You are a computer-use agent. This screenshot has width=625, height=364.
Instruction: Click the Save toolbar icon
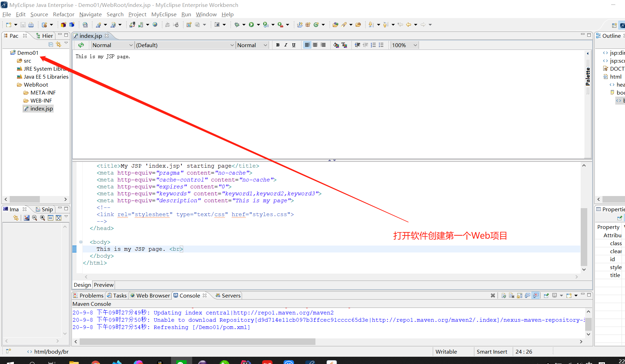(x=23, y=25)
